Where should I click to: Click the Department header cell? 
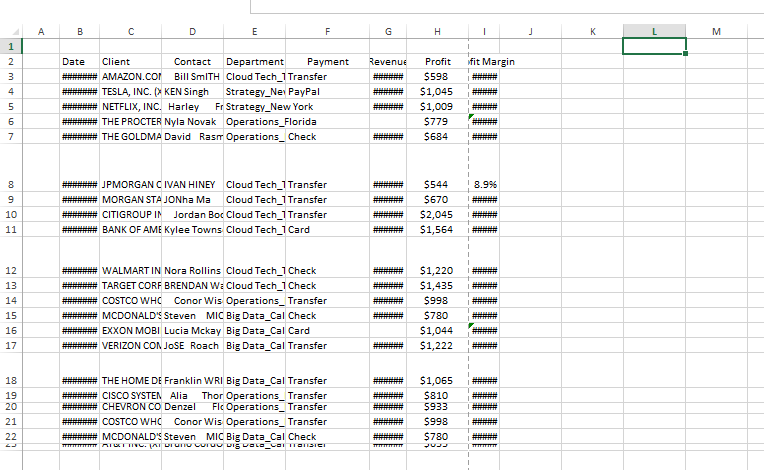(x=254, y=62)
